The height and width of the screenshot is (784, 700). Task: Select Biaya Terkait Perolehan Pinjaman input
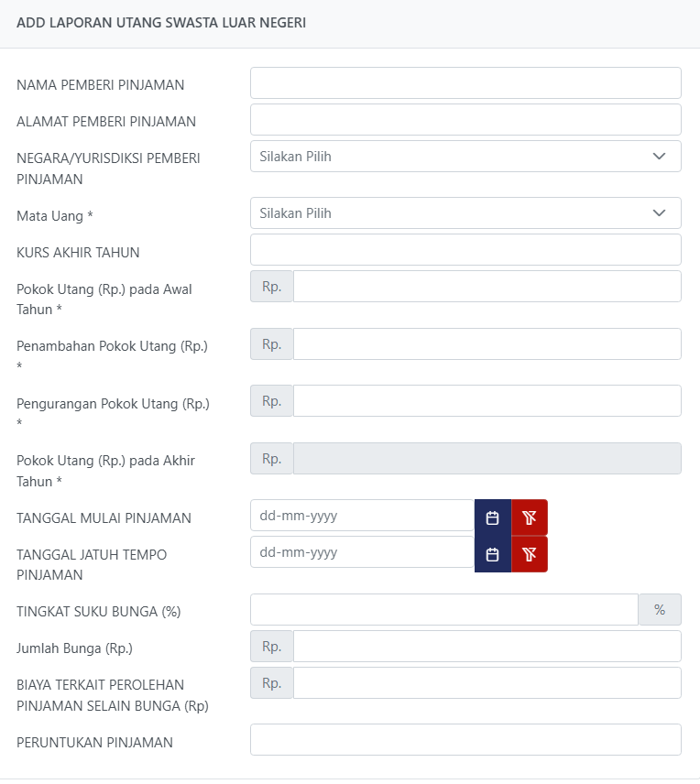pyautogui.click(x=487, y=683)
